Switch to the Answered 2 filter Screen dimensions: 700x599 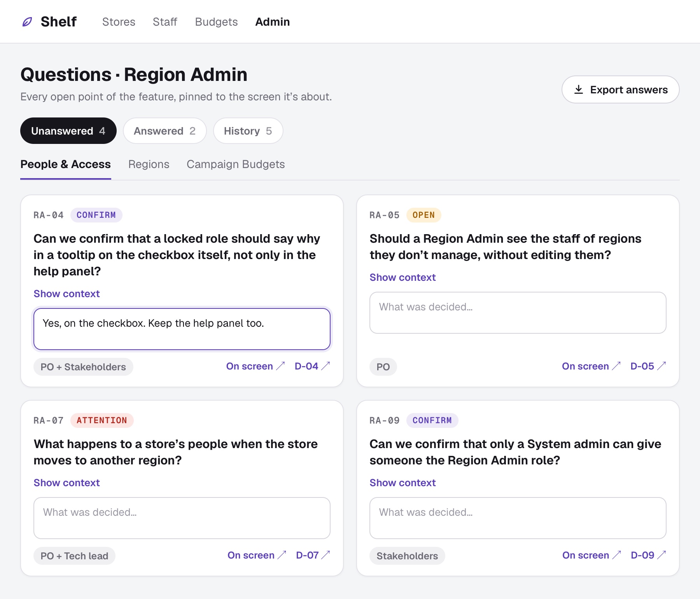point(165,131)
